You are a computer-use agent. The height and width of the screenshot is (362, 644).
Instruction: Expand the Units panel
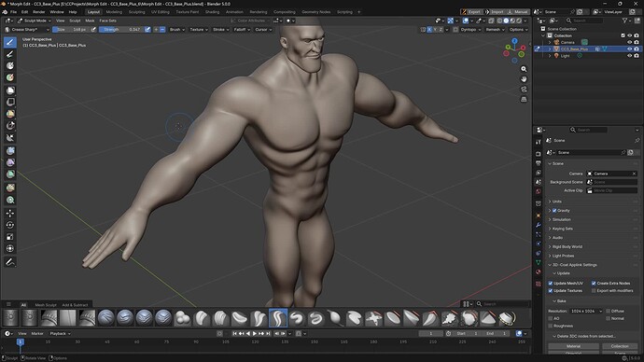tap(556, 202)
